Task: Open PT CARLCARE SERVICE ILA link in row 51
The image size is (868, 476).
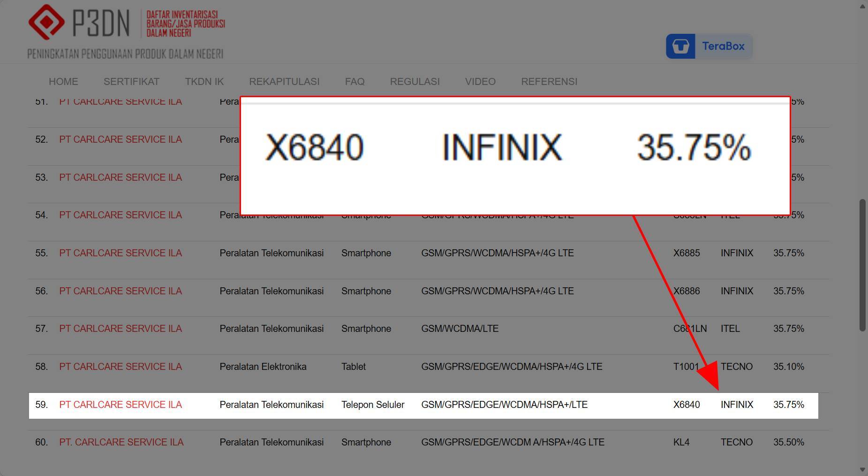Action: (121, 101)
